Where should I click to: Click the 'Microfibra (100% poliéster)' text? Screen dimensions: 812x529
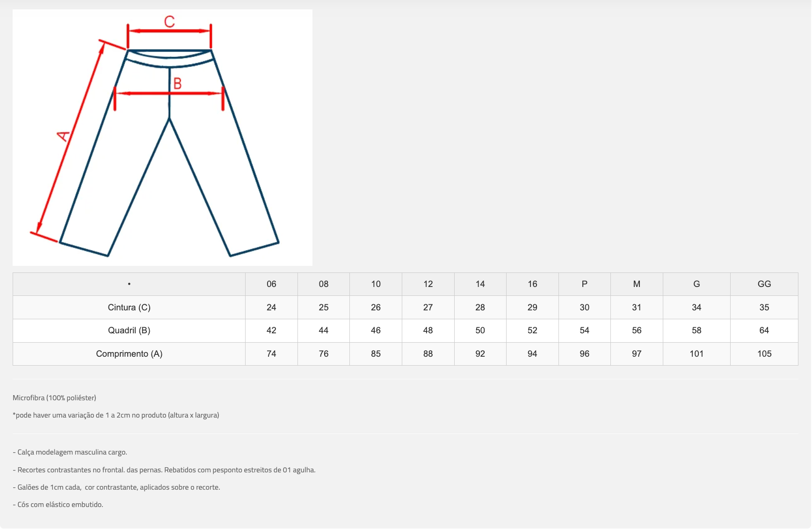pos(54,398)
